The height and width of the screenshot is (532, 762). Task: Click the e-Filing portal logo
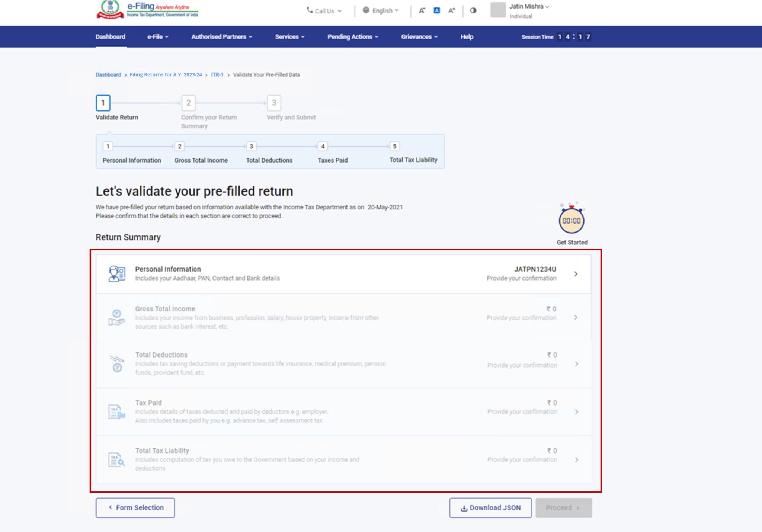click(x=147, y=10)
